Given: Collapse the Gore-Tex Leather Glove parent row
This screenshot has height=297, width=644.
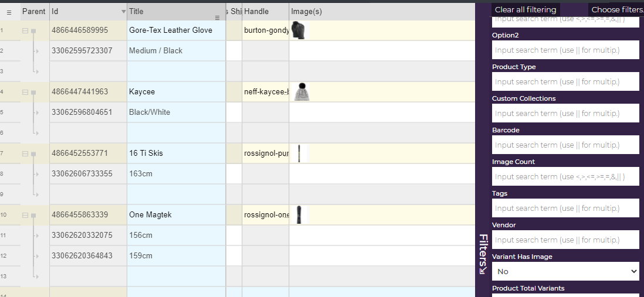Looking at the screenshot, I should point(25,30).
